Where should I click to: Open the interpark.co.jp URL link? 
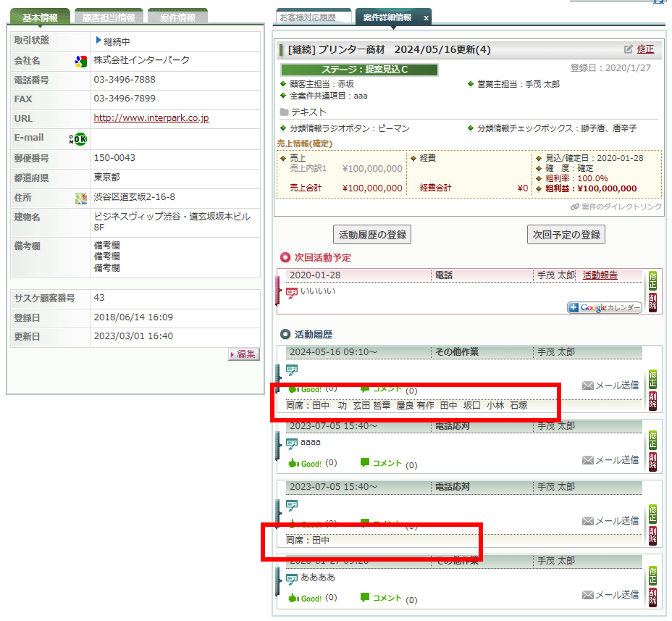pos(151,118)
